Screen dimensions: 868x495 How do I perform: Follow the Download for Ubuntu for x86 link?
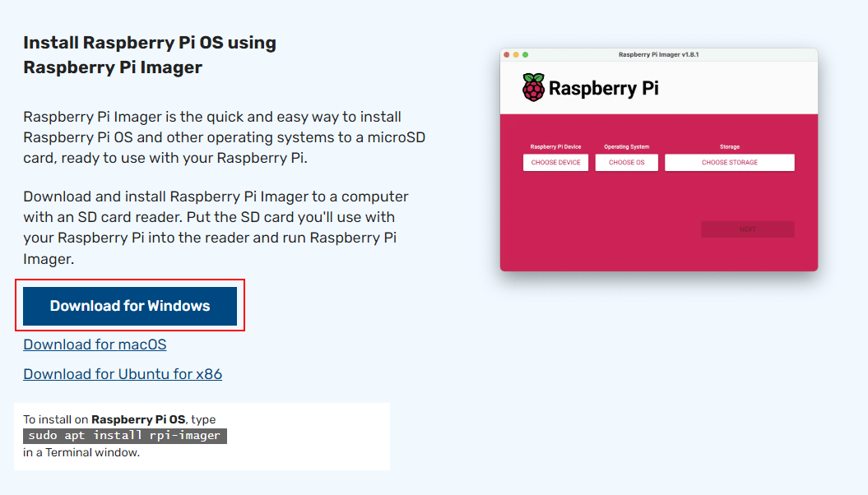point(123,374)
